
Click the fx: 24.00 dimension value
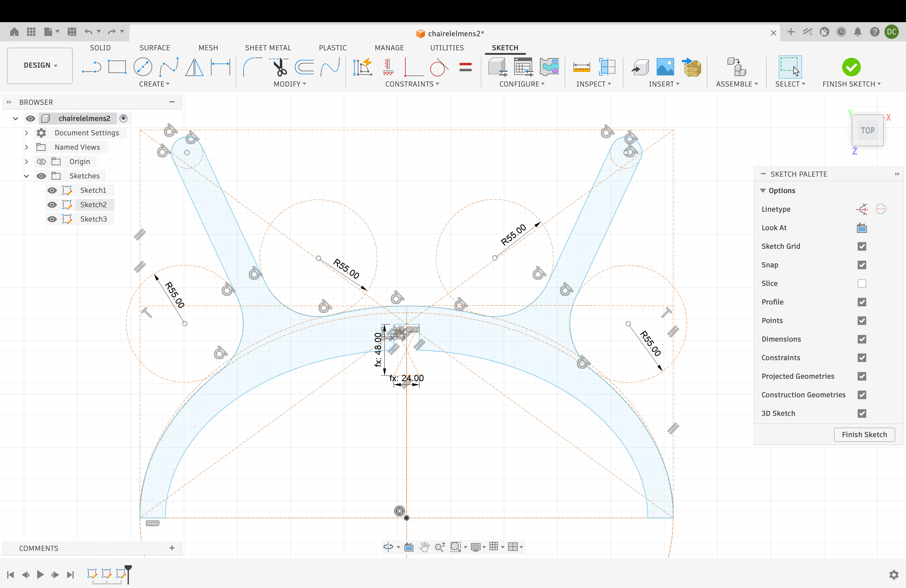[406, 378]
